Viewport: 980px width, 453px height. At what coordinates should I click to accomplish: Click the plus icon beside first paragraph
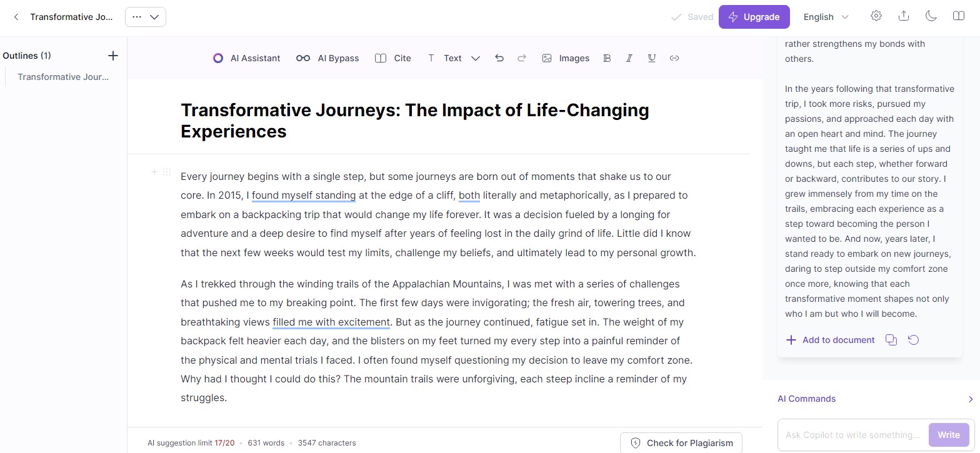click(x=154, y=172)
